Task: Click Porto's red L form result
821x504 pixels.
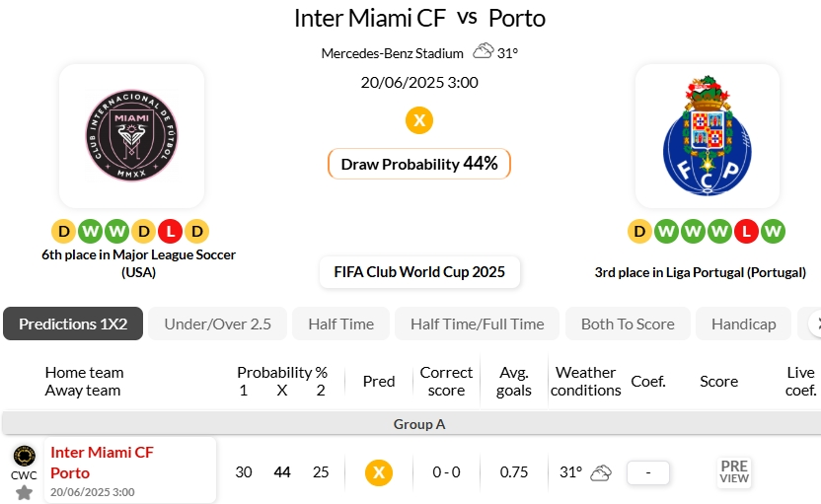Action: 747,232
